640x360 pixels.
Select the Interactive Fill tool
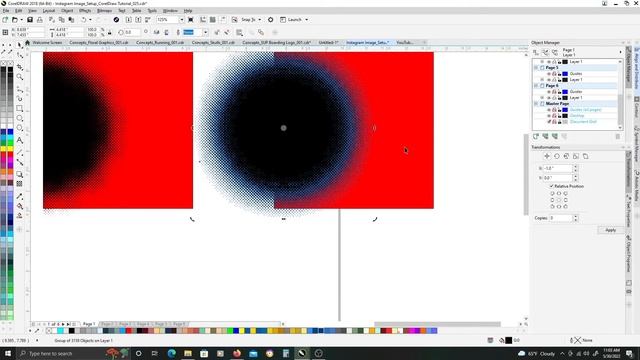(x=20, y=206)
